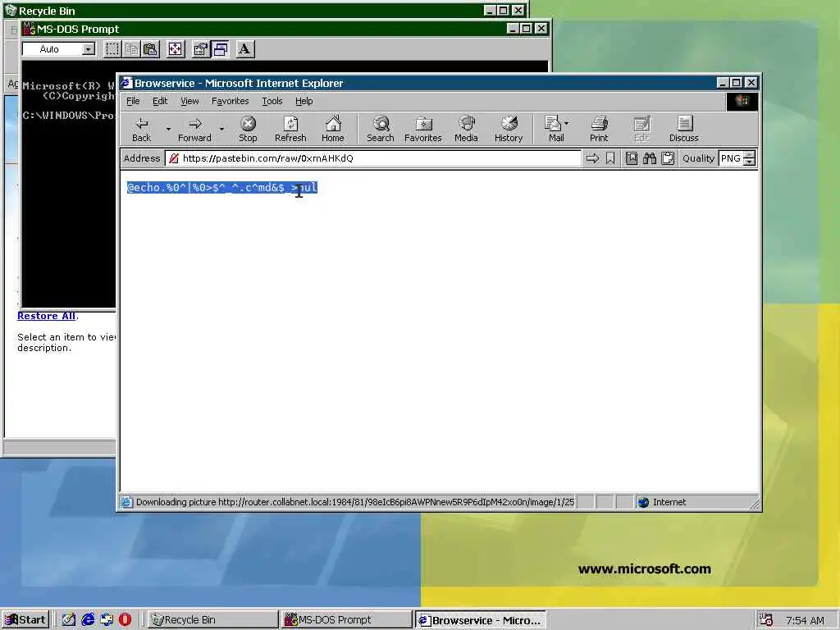Click the Discuss toolbar button
This screenshot has height=630, width=840.
click(x=683, y=129)
